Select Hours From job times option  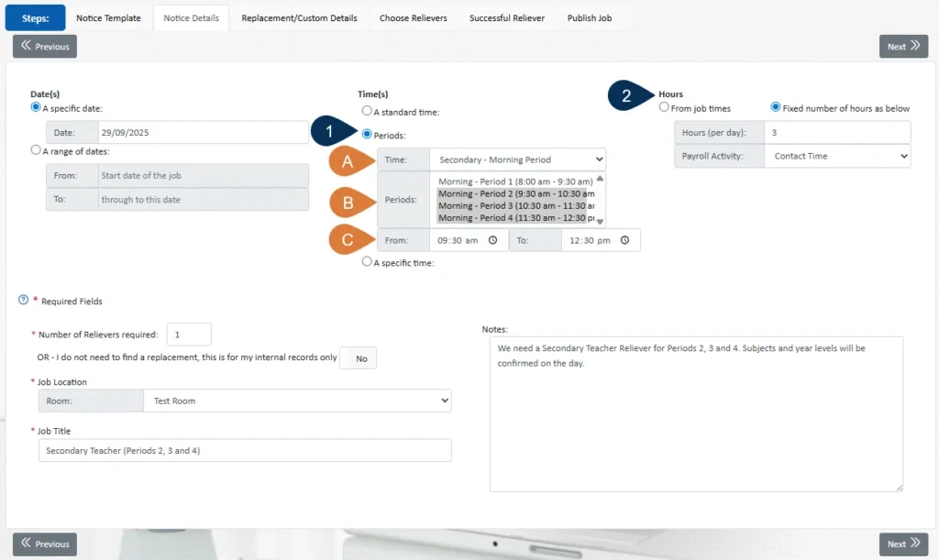pos(664,107)
